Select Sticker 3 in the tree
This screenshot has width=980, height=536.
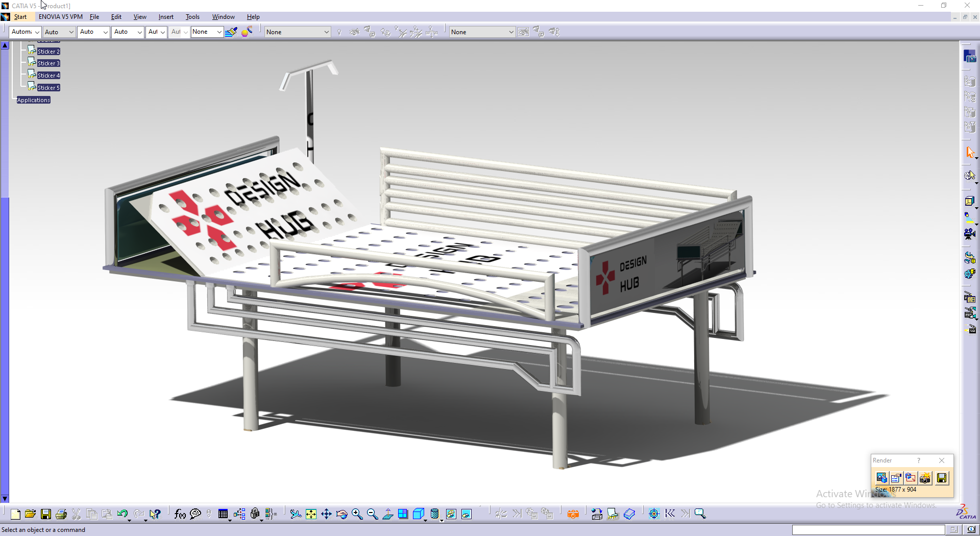tap(48, 63)
